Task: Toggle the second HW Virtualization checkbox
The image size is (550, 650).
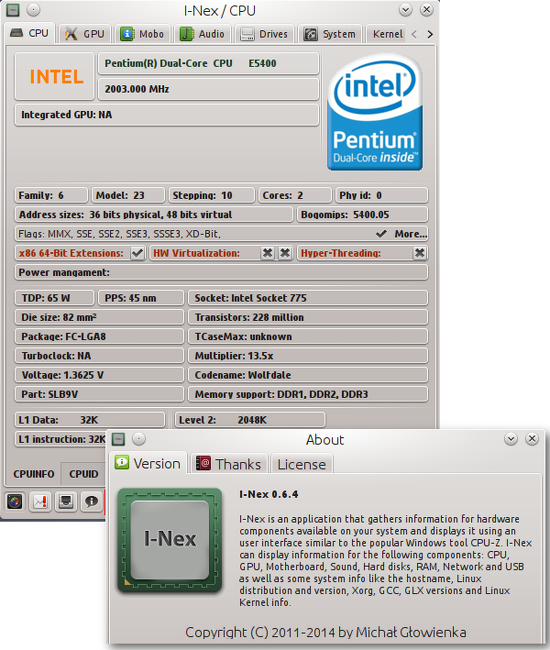Action: pyautogui.click(x=285, y=253)
